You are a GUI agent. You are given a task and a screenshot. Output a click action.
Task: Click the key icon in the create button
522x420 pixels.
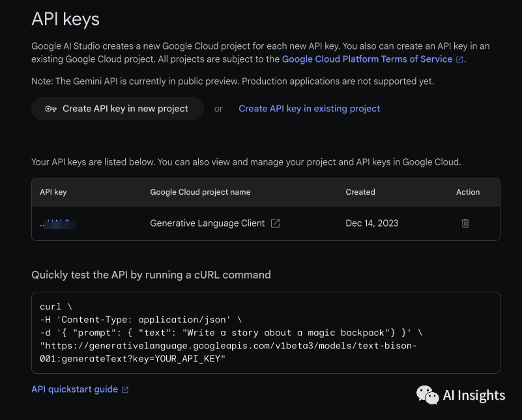50,109
